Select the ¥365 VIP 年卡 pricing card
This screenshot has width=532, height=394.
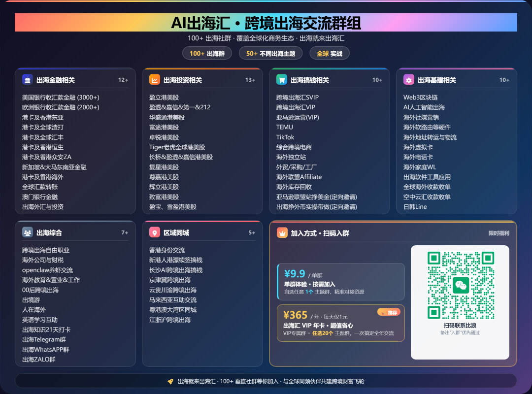341,323
